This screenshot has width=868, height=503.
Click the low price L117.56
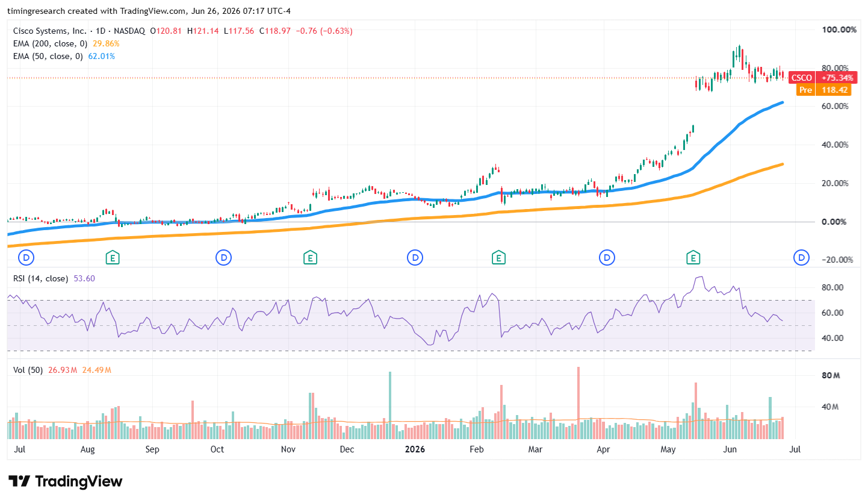point(239,31)
